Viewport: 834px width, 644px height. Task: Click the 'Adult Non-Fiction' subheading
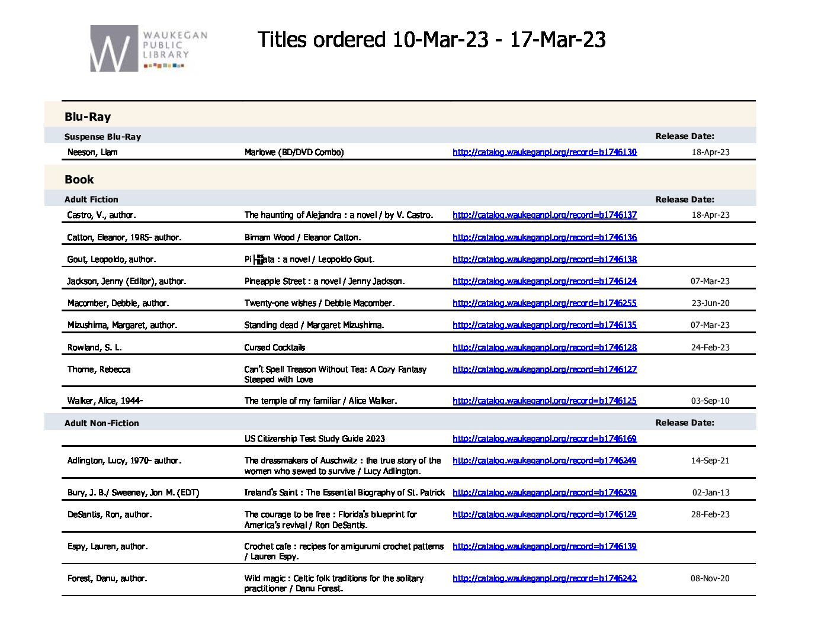coord(102,423)
